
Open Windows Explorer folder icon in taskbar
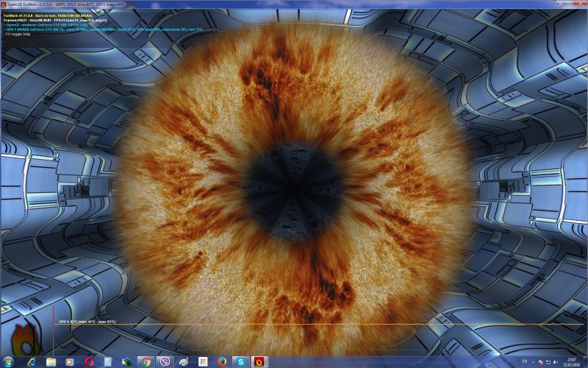[51, 362]
